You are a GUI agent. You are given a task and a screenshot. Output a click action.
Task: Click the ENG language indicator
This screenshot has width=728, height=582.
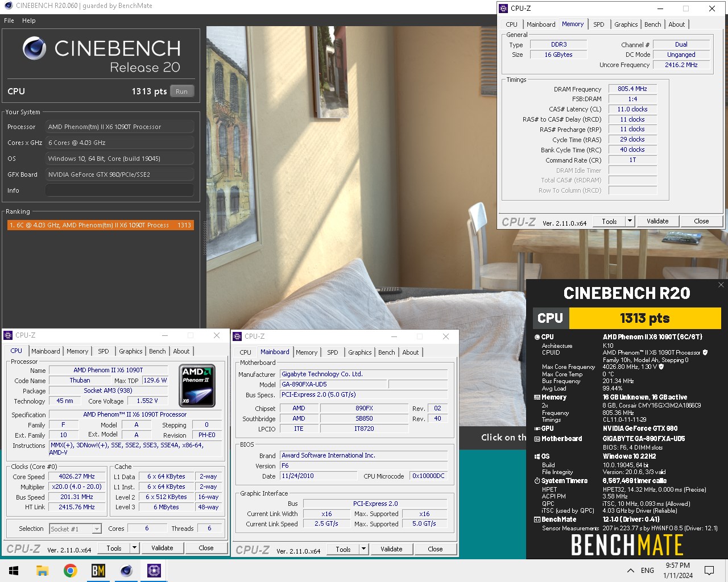(647, 571)
